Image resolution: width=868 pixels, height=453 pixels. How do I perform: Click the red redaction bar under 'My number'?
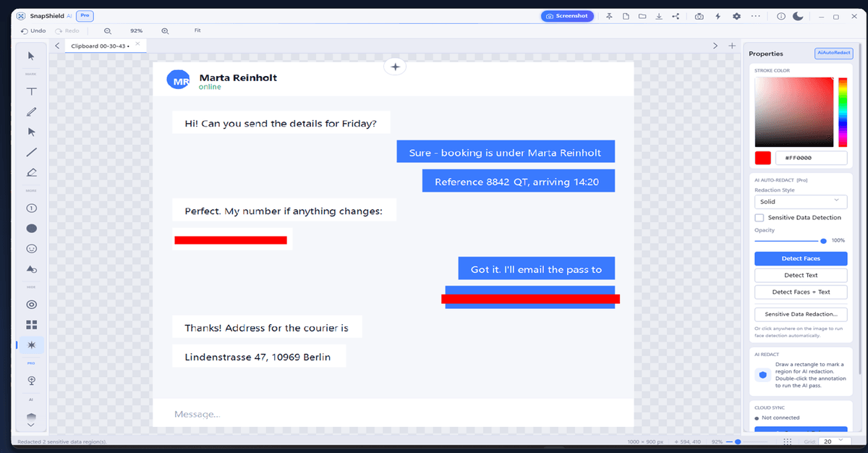tap(231, 240)
